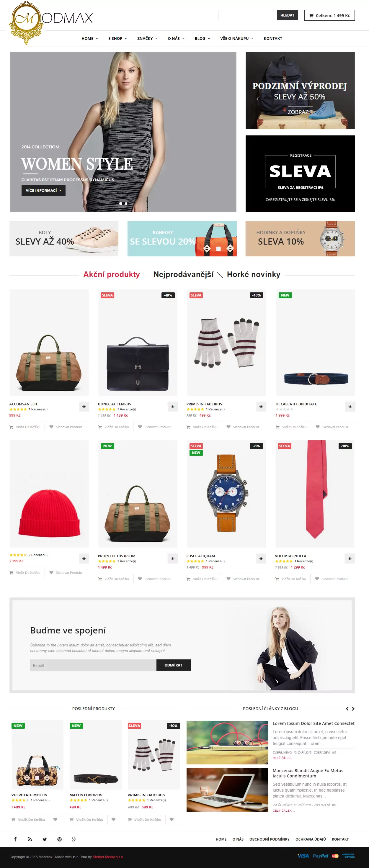Click the heart icon under Vulputate Mollis
369x868 pixels.
(55, 820)
